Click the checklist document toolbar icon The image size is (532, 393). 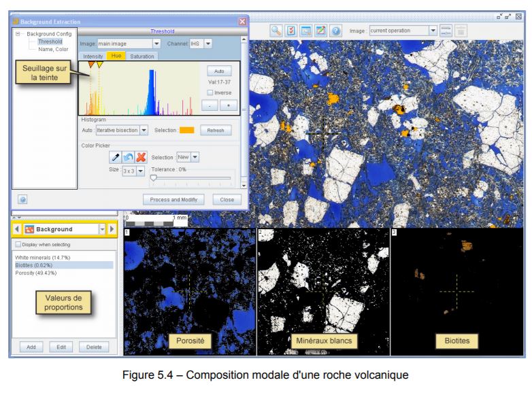tap(291, 31)
